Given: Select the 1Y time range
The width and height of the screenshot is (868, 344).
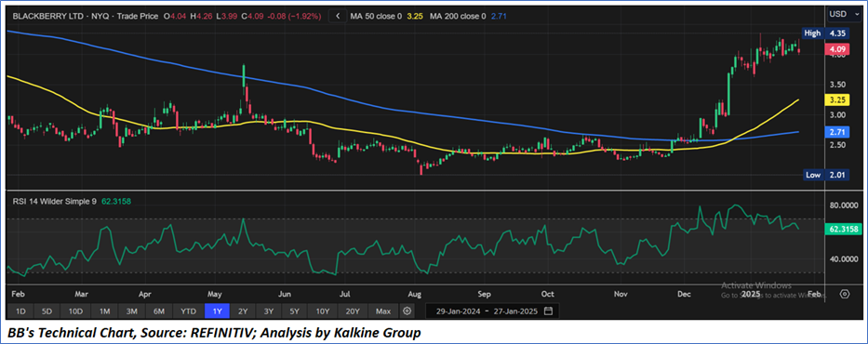Looking at the screenshot, I should click(x=218, y=311).
